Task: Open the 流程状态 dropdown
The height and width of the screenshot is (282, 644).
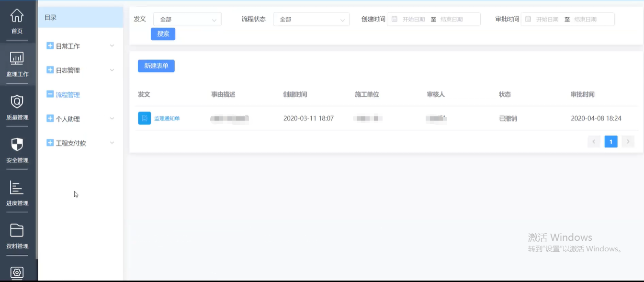Action: click(311, 20)
